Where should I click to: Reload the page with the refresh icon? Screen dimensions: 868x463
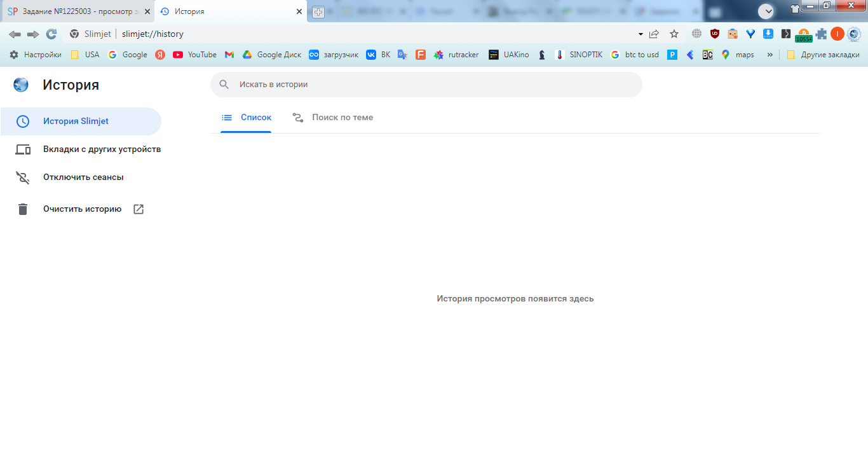pyautogui.click(x=51, y=34)
